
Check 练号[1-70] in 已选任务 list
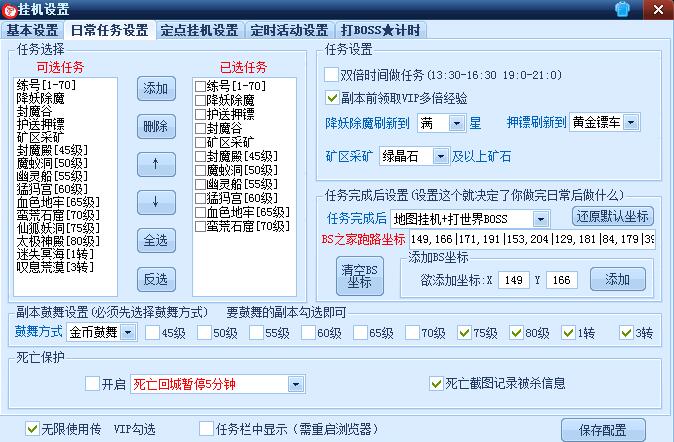point(200,86)
